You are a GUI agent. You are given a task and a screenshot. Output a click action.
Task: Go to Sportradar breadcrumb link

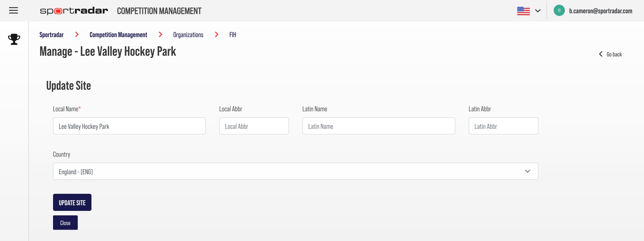(x=51, y=35)
